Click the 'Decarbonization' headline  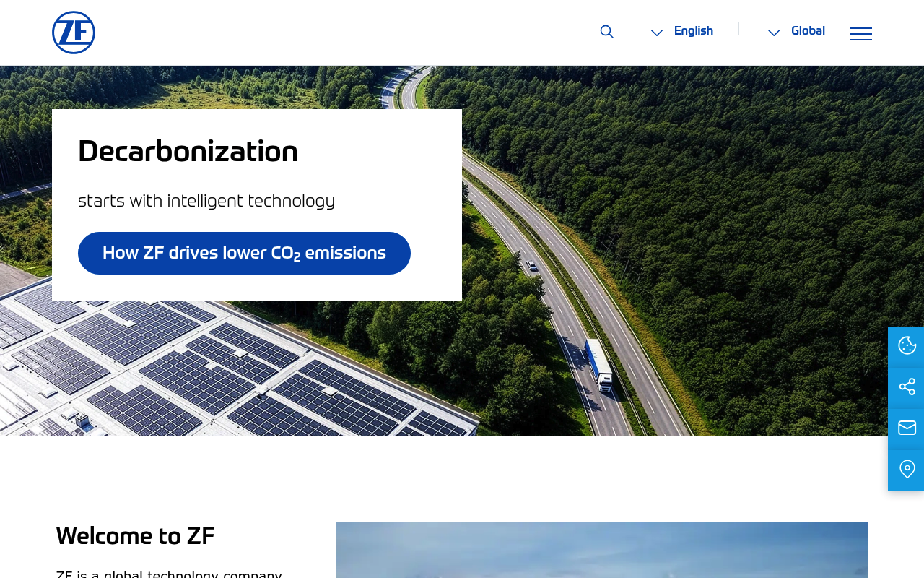click(188, 152)
